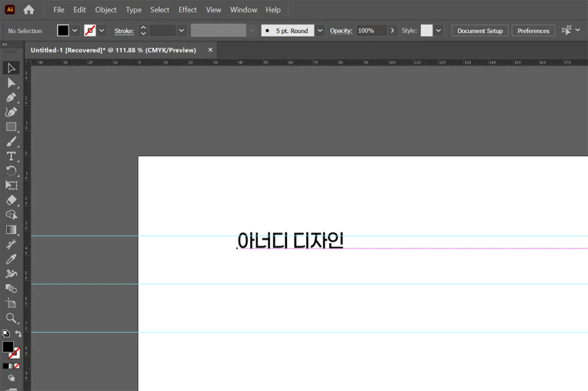Expand the toolbar double-arrow

5,44
